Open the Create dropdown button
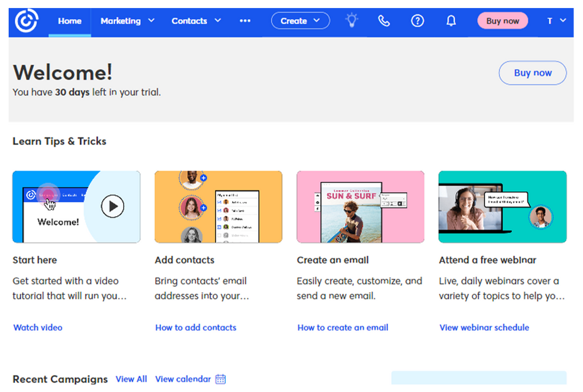Image resolution: width=583 pixels, height=392 pixels. point(300,21)
